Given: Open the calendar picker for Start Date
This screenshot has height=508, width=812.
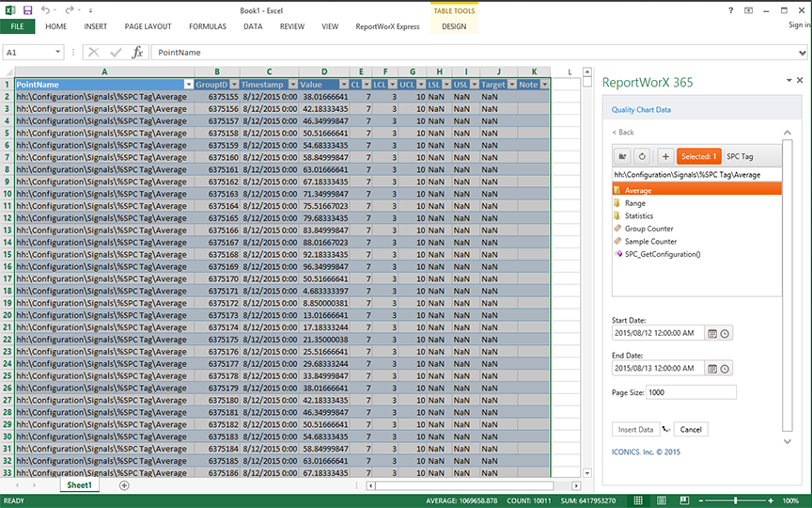Looking at the screenshot, I should [712, 333].
